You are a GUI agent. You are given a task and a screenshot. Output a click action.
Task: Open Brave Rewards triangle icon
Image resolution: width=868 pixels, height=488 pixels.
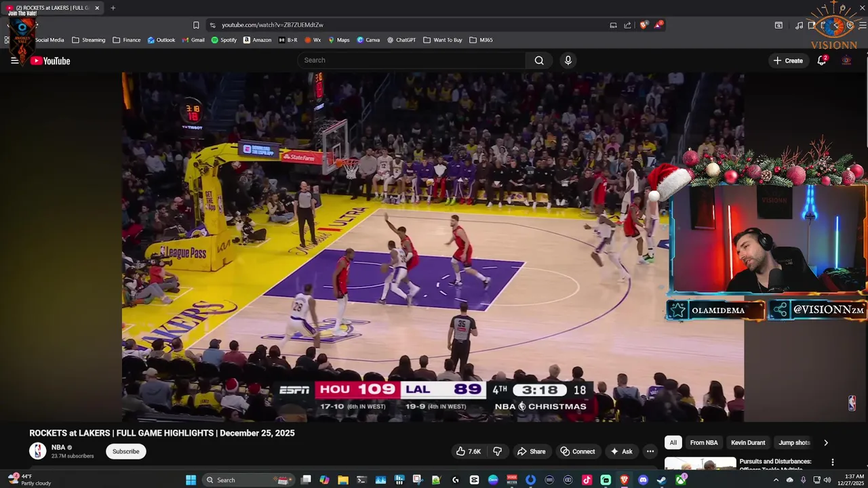pyautogui.click(x=658, y=25)
